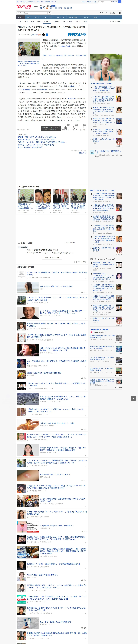Screen dimensions: 138x644
Task: Open トピックス一覧 link
Action: click(115, 21)
